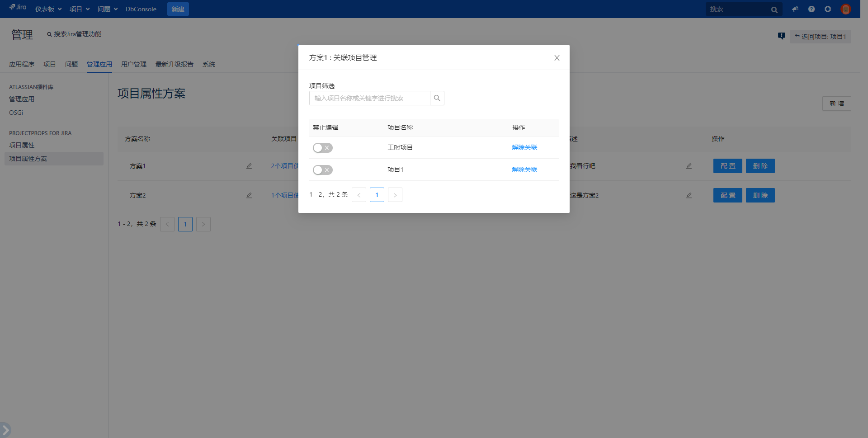This screenshot has height=438, width=868.
Task: Click the 输入项目名称 search input field
Action: [369, 98]
